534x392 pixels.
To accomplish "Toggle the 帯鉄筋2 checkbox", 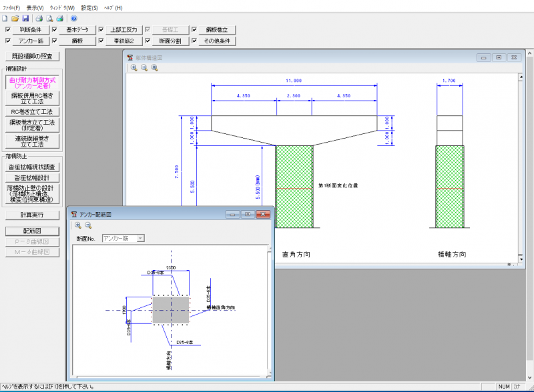I will tap(101, 41).
